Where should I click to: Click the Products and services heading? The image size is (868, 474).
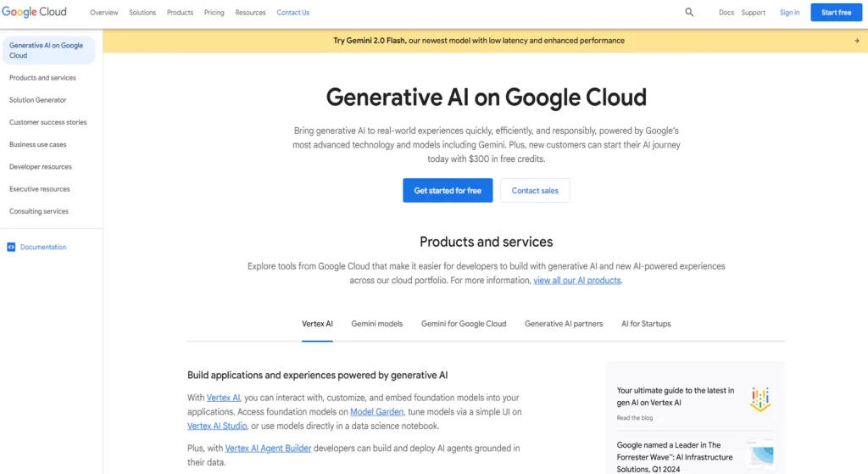coord(486,242)
